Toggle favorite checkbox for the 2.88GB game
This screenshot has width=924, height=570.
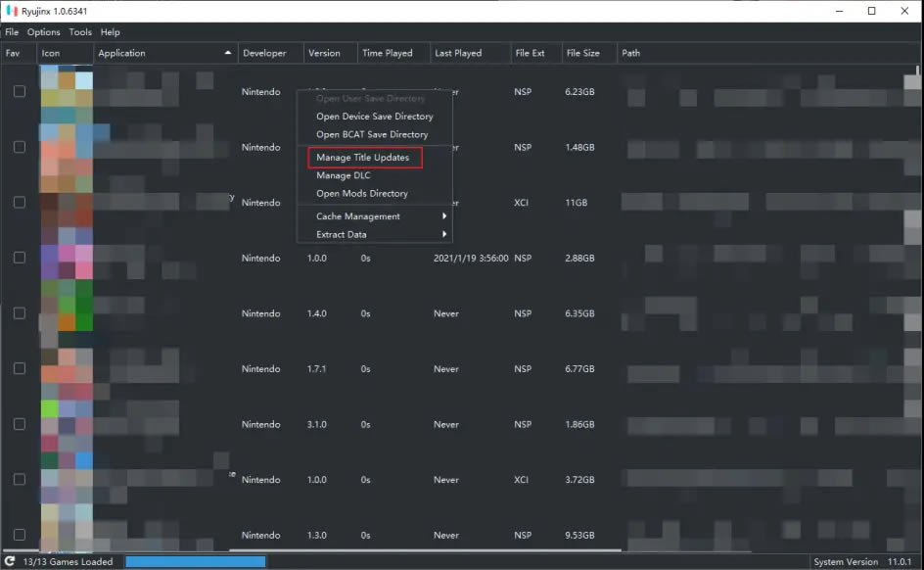point(19,258)
